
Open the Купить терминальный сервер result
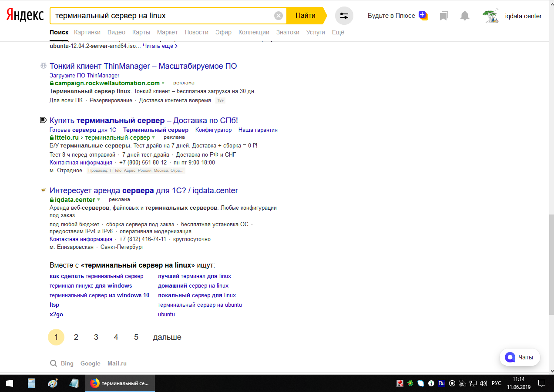click(144, 121)
